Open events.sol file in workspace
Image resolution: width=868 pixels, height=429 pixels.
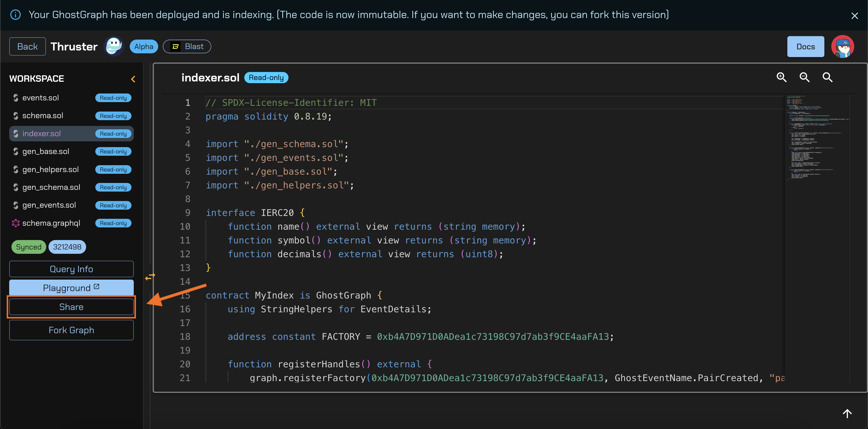tap(40, 98)
